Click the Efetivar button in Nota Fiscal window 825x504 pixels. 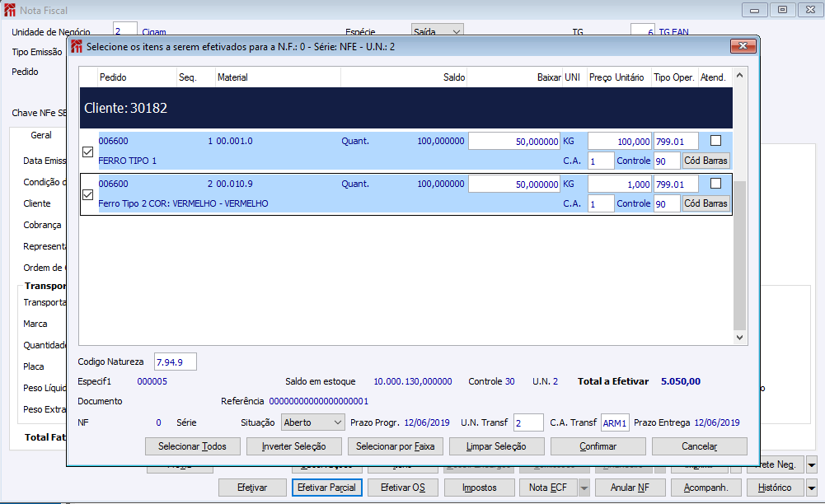252,488
